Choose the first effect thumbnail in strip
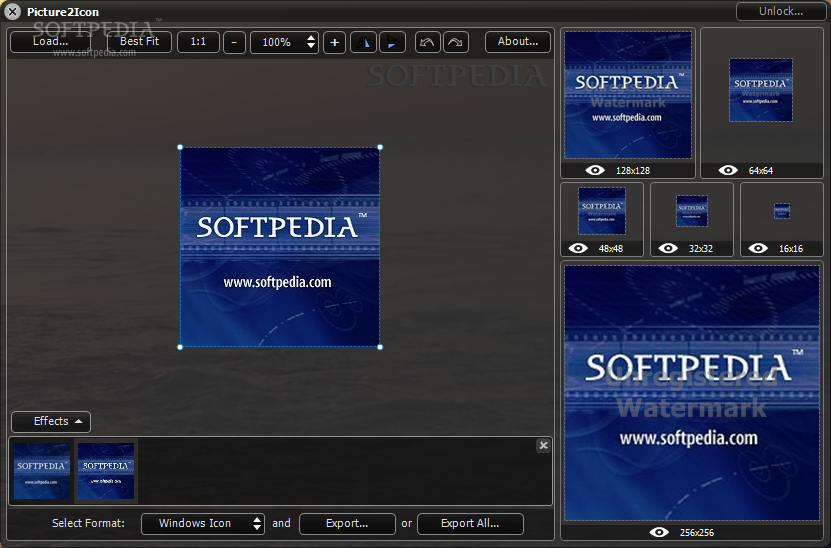831x548 pixels. [42, 471]
